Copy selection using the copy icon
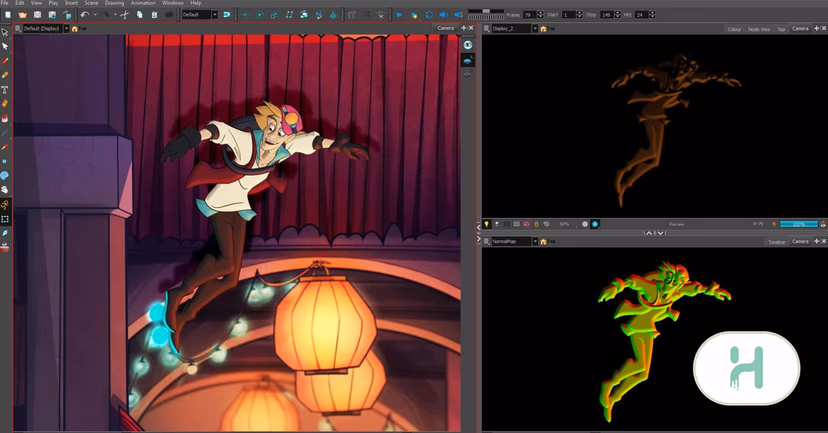 coord(140,15)
